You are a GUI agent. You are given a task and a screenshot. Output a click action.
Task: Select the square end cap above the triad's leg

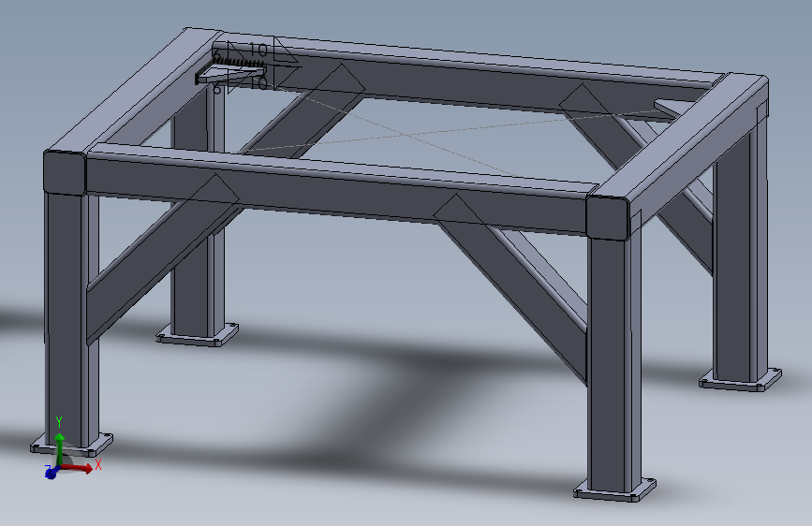[65, 172]
